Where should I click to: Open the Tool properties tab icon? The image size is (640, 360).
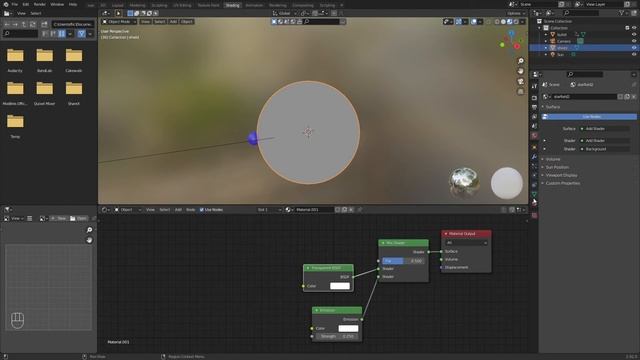coord(534,86)
